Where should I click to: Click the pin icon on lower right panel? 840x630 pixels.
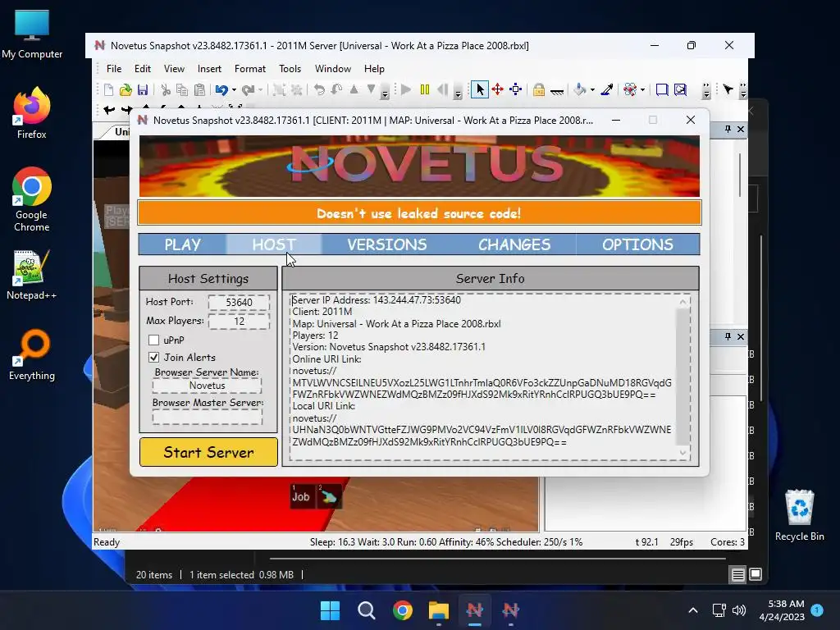pyautogui.click(x=728, y=336)
